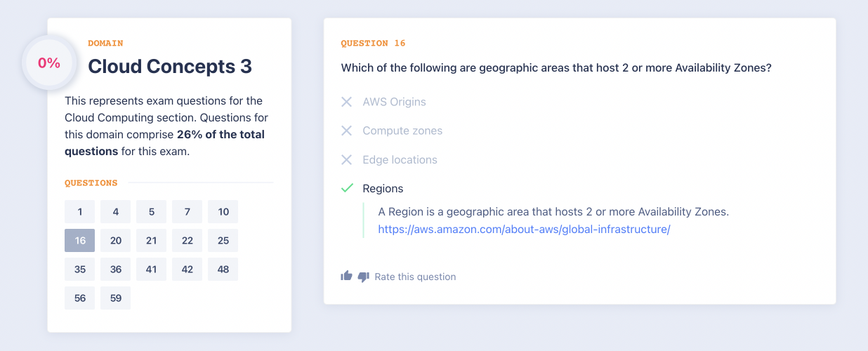The height and width of the screenshot is (351, 868).
Task: Select the AWS Origins answer option
Action: (394, 102)
